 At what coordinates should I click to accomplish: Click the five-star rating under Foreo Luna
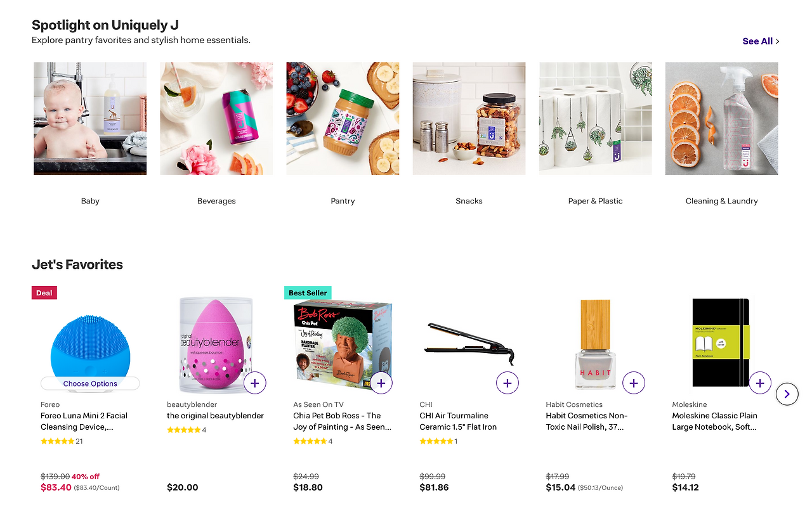pyautogui.click(x=57, y=441)
